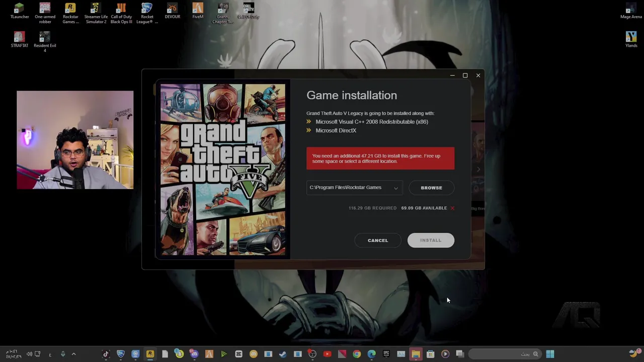Open Discord from the taskbar
The height and width of the screenshot is (362, 644).
coord(194,354)
